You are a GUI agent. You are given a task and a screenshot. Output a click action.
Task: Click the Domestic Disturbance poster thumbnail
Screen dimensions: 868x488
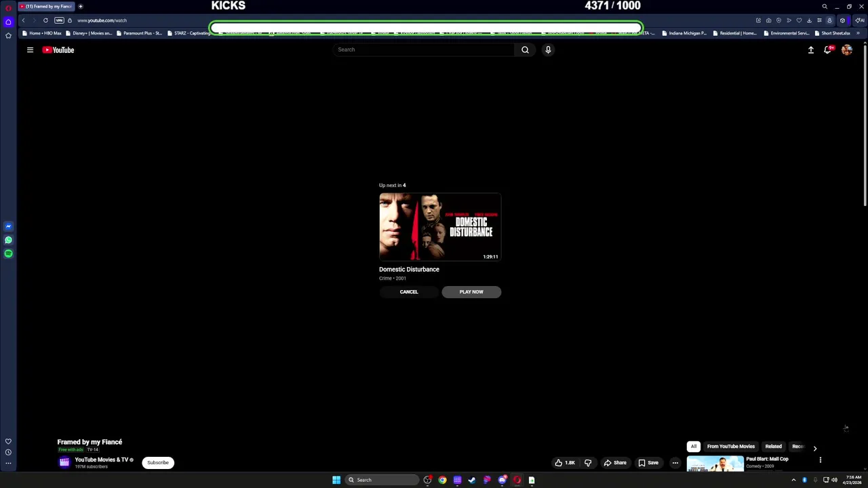coord(440,227)
